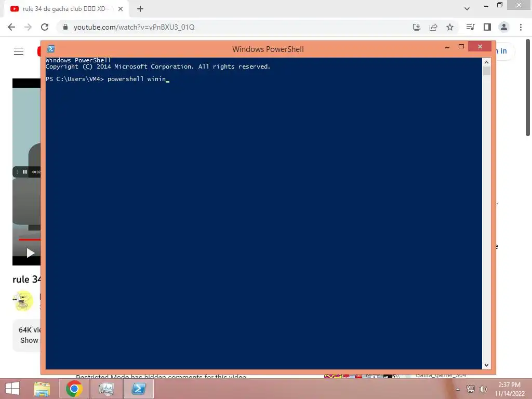532x399 pixels.
Task: Open the monitor app in taskbar
Action: tap(106, 389)
